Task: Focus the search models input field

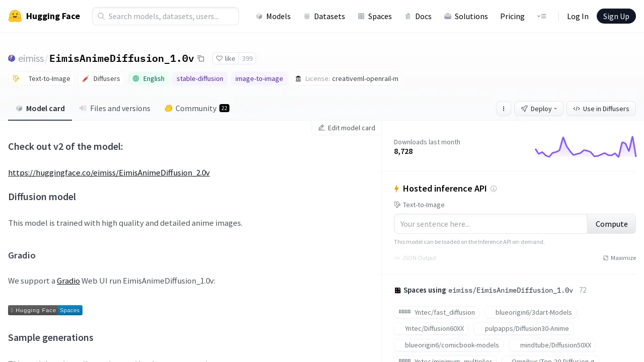Action: point(166,16)
